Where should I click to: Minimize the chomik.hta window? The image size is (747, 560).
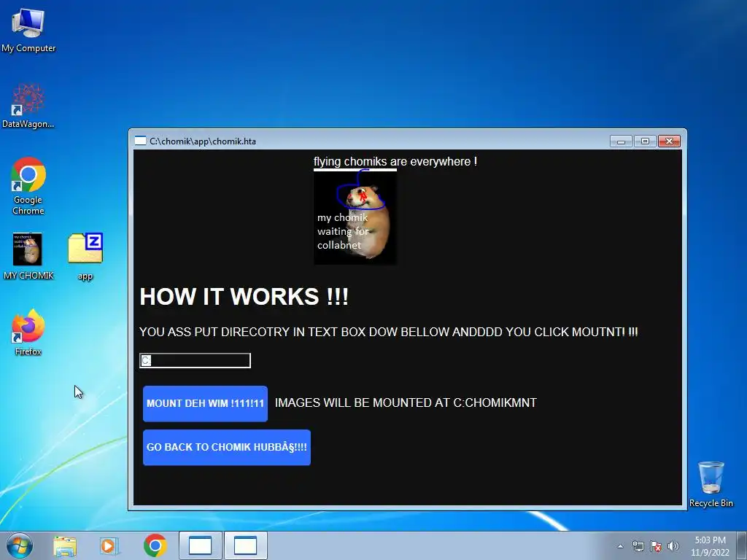point(621,141)
